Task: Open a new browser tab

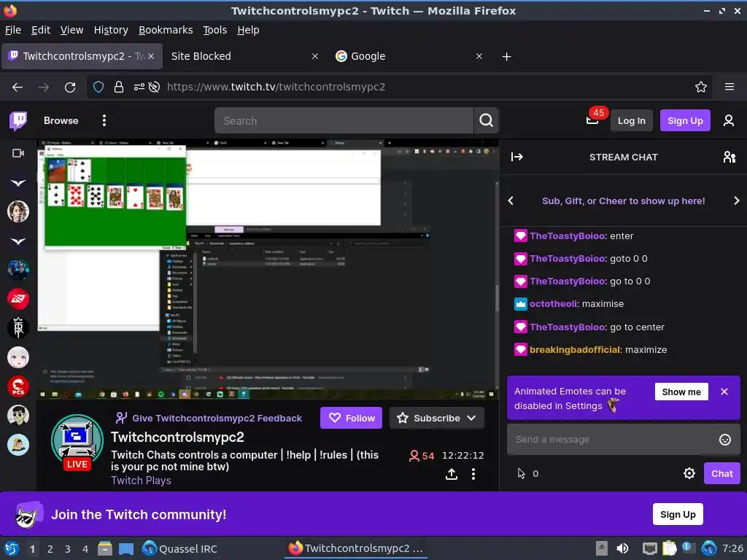Action: [506, 57]
